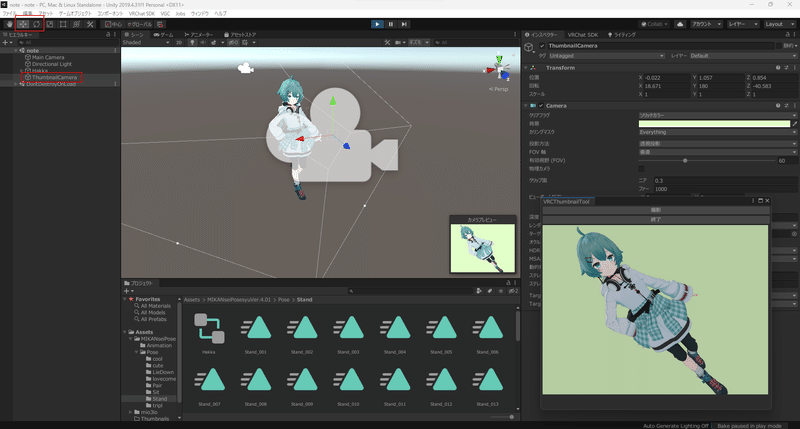Click the finish button in VRCThumbnailTool
The height and width of the screenshot is (429, 800).
[x=656, y=219]
